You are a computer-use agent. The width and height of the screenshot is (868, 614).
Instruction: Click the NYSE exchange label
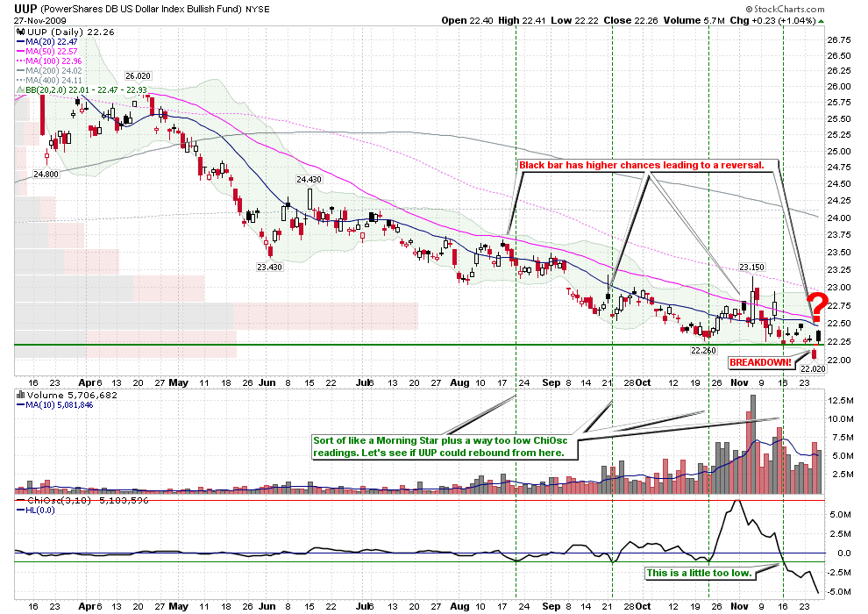(x=258, y=10)
